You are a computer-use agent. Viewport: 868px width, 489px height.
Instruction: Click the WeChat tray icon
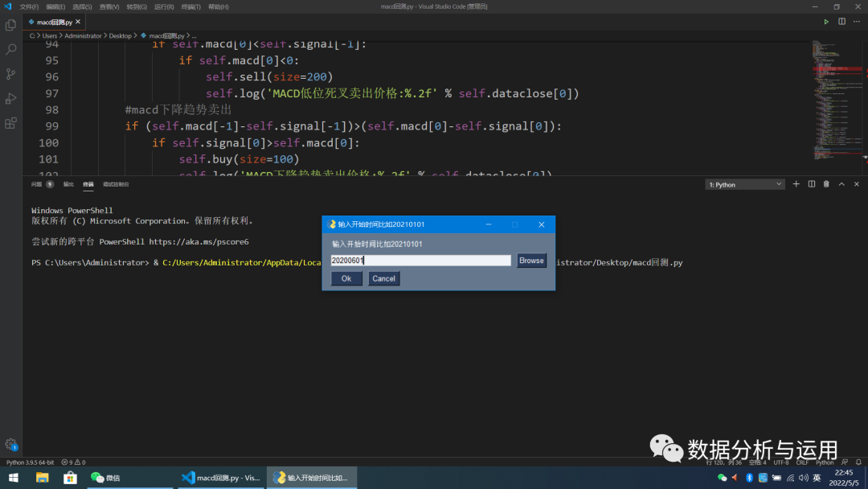[x=722, y=478]
